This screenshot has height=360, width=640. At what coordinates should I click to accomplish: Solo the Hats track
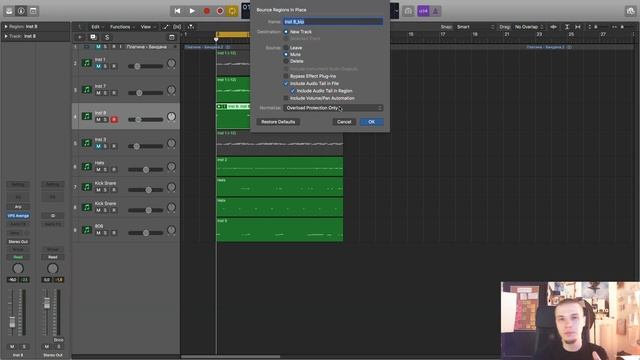click(105, 170)
